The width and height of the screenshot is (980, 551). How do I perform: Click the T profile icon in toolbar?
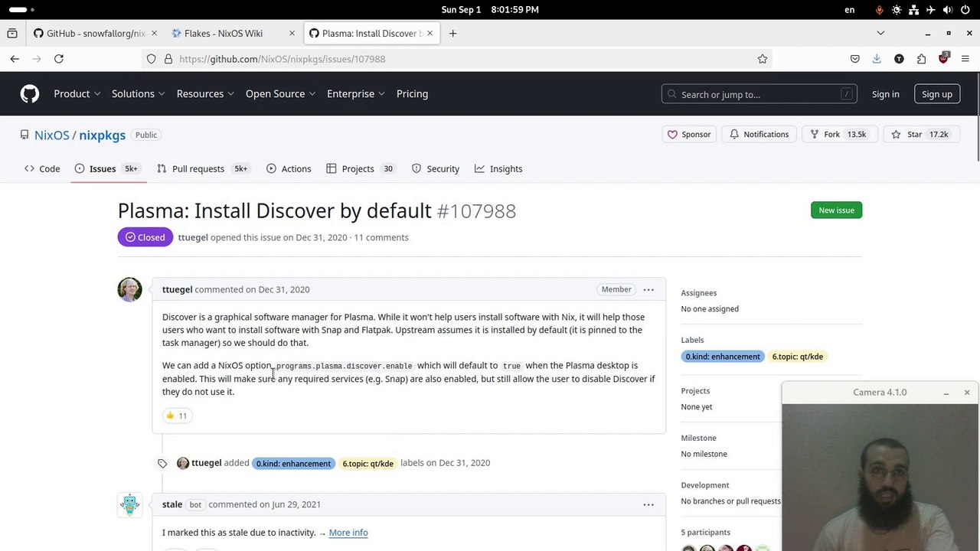click(x=899, y=59)
